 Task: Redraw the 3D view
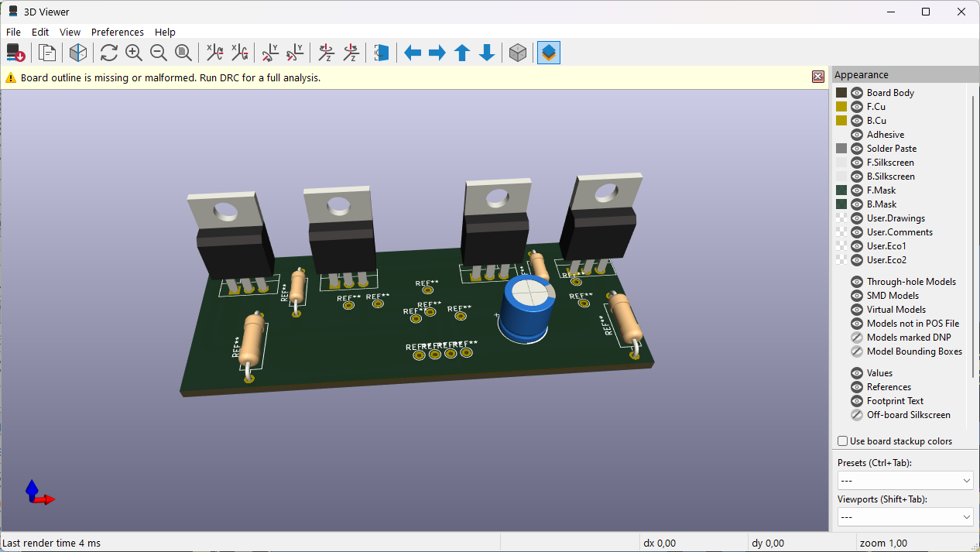click(109, 53)
